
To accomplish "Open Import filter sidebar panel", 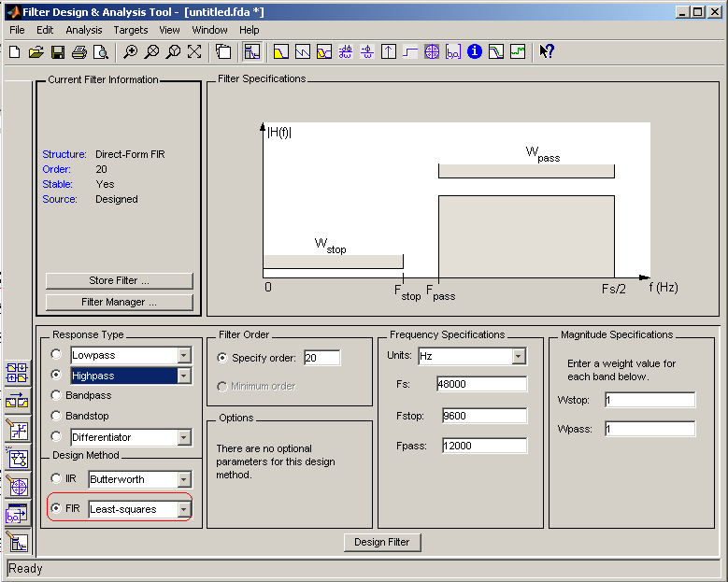I will click(x=17, y=514).
